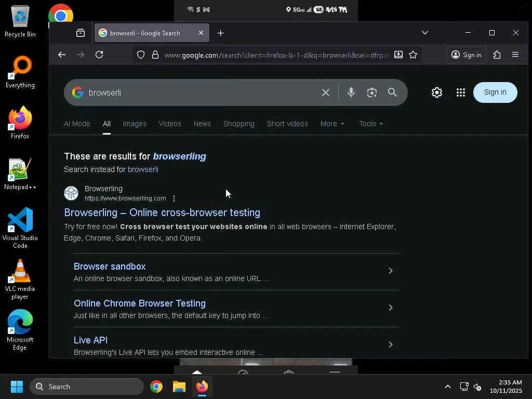
Task: Click the Browserling site favicon
Action: click(71, 193)
